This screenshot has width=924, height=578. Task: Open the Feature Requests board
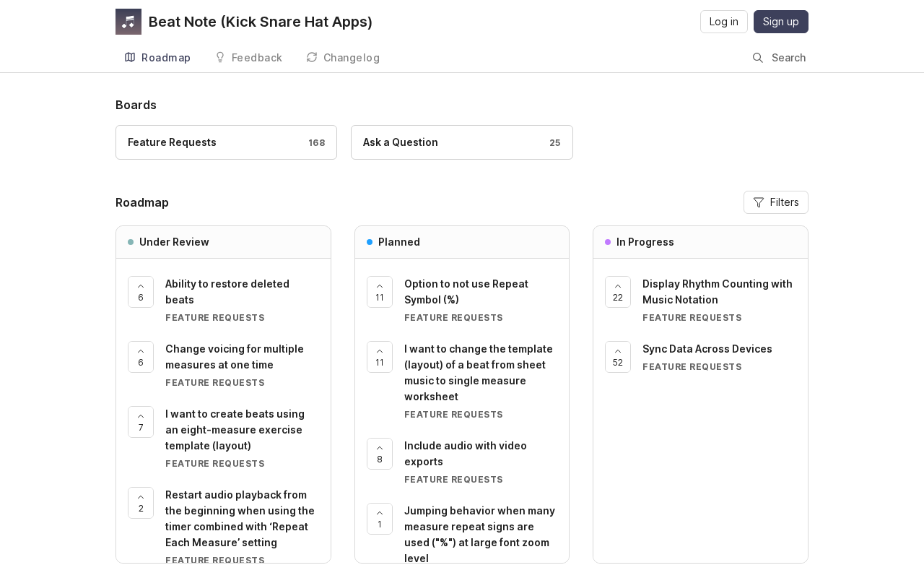226,142
